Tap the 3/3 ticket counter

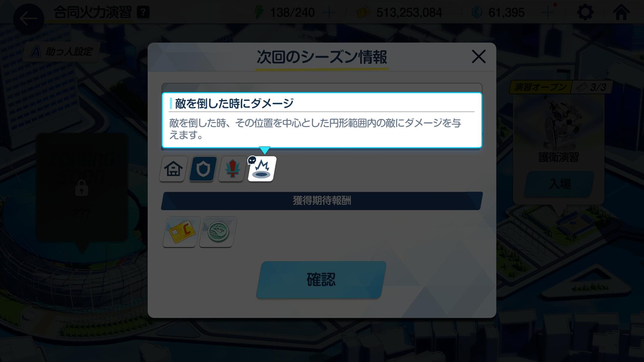click(x=592, y=87)
